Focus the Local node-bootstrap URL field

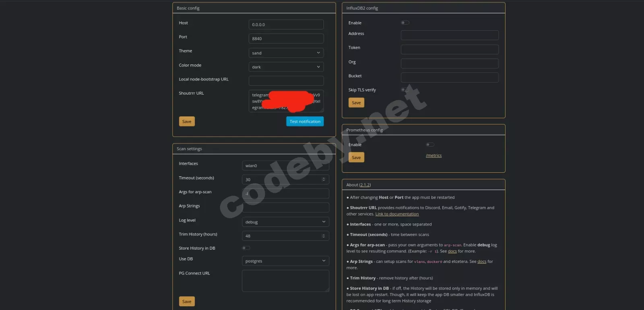(x=286, y=81)
